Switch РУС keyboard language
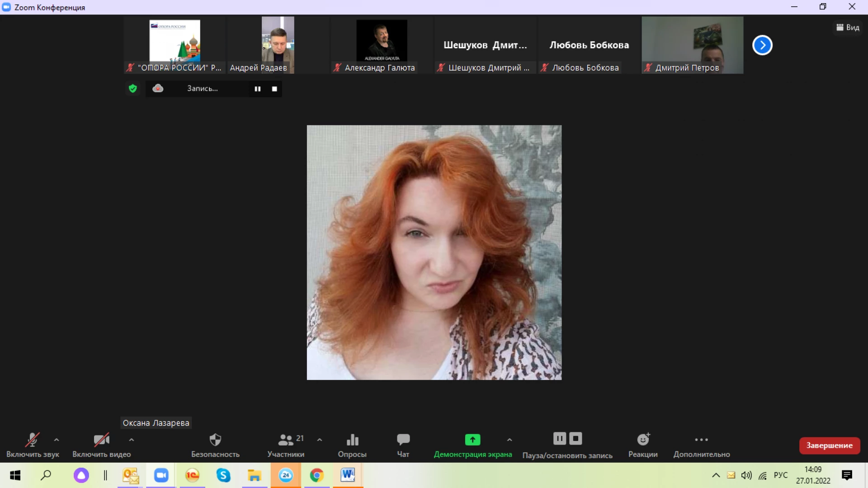Screen dimensions: 868x488 pos(781,475)
